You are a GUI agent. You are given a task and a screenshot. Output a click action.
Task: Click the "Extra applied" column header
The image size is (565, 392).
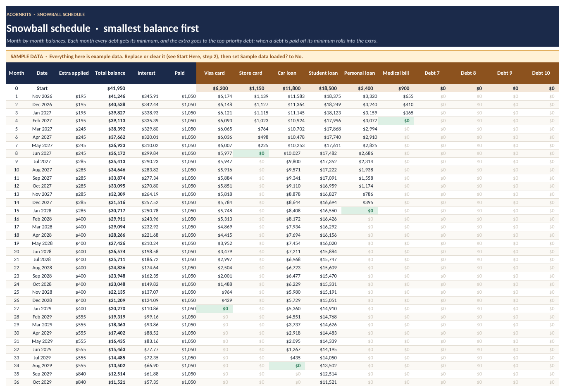pyautogui.click(x=74, y=73)
